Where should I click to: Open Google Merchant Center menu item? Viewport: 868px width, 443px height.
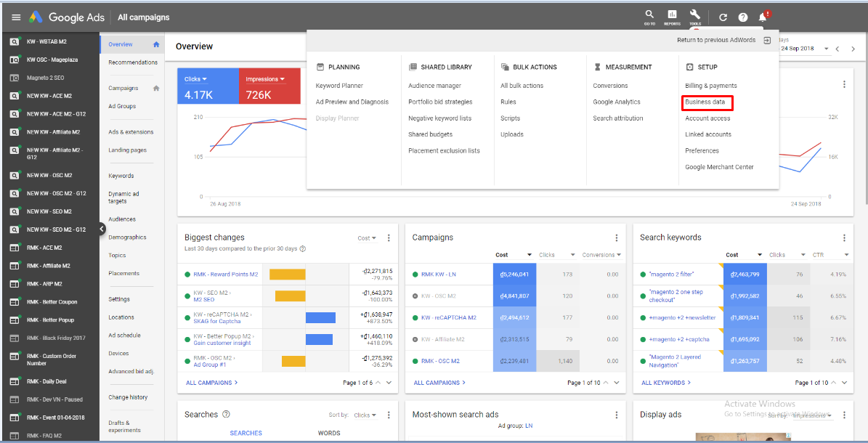point(719,167)
